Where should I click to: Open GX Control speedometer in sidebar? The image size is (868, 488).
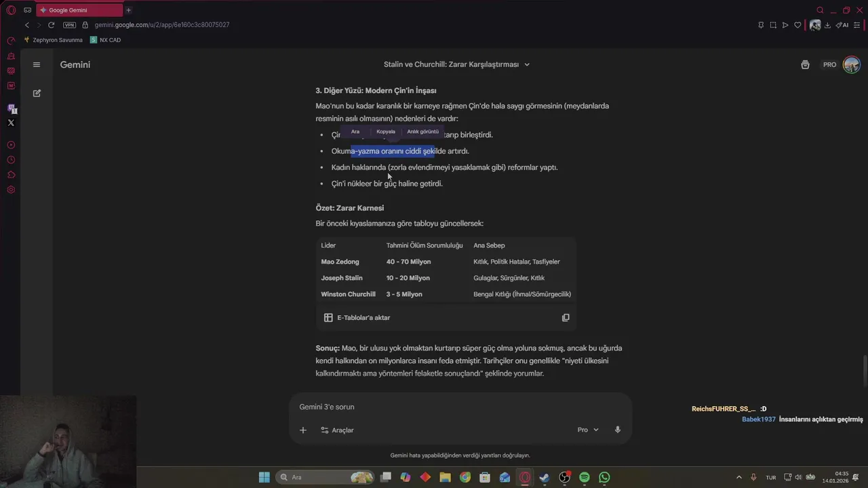tap(11, 41)
